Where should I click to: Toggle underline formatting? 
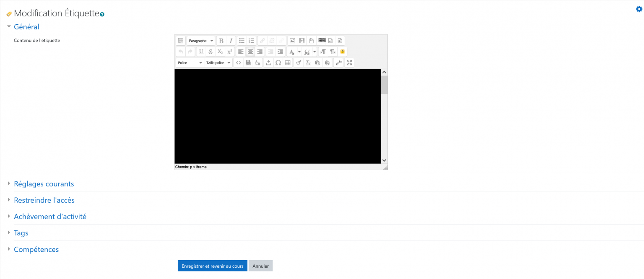coord(201,52)
